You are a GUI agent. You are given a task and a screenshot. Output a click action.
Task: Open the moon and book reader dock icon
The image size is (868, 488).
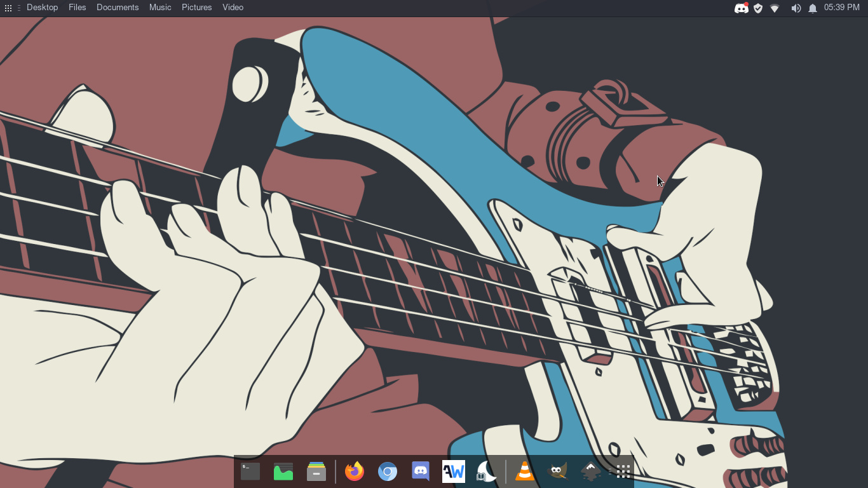coord(487,471)
